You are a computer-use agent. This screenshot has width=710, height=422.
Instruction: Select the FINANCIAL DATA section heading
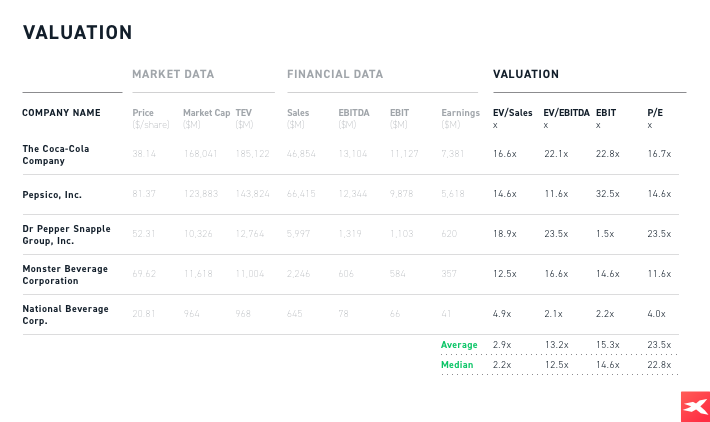(335, 74)
